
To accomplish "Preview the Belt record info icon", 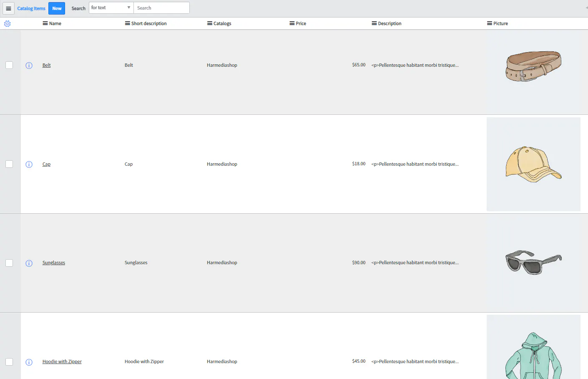I will (29, 66).
